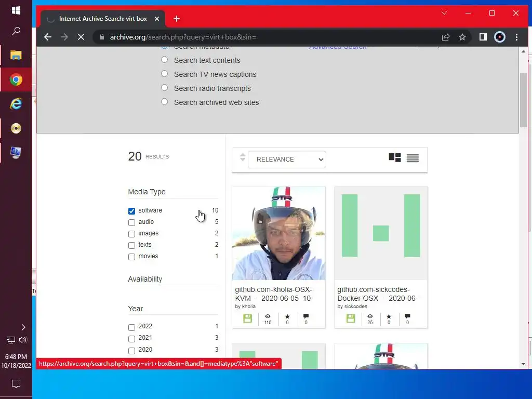Open File Explorer from taskbar
The width and height of the screenshot is (532, 399).
click(x=16, y=55)
